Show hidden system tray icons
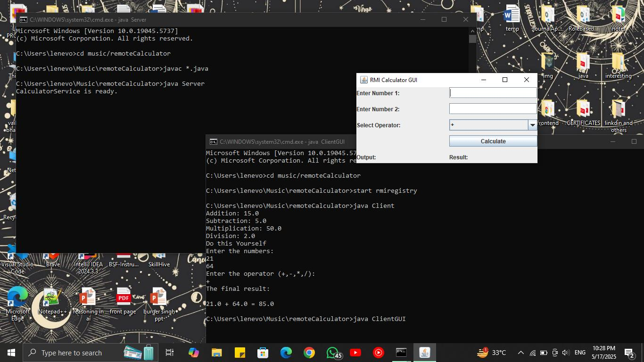This screenshot has width=644, height=362. pyautogui.click(x=520, y=353)
